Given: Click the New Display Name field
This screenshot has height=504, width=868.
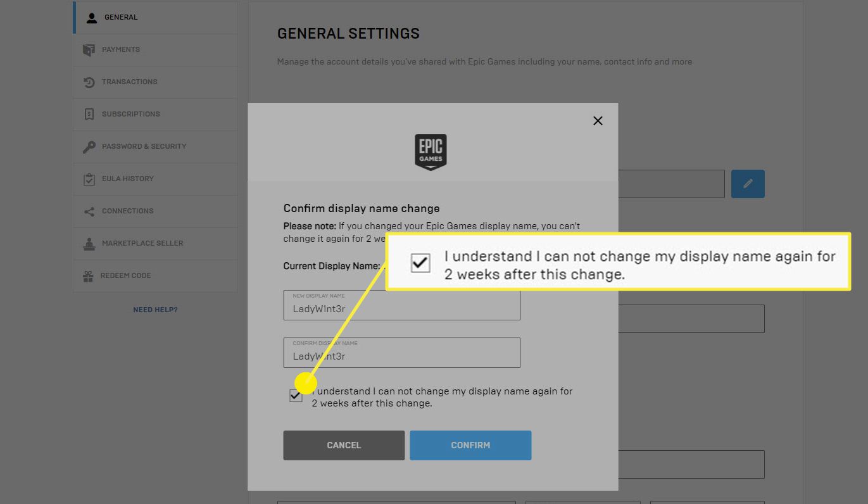Looking at the screenshot, I should pyautogui.click(x=402, y=305).
